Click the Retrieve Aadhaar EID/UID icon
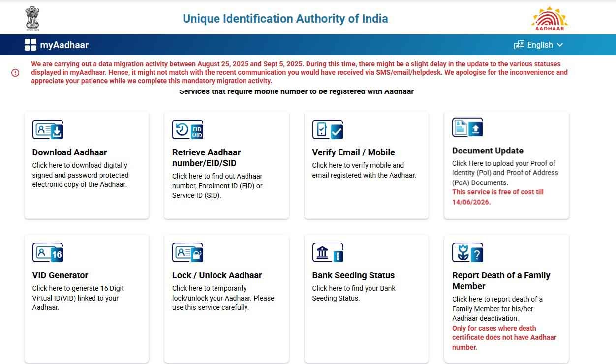 pyautogui.click(x=187, y=129)
